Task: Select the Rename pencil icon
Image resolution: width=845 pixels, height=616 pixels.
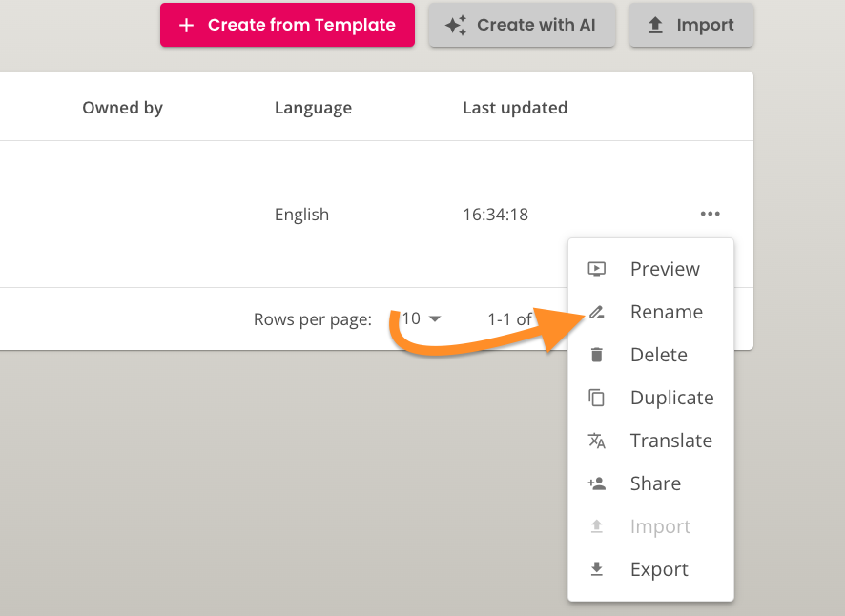Action: tap(598, 312)
